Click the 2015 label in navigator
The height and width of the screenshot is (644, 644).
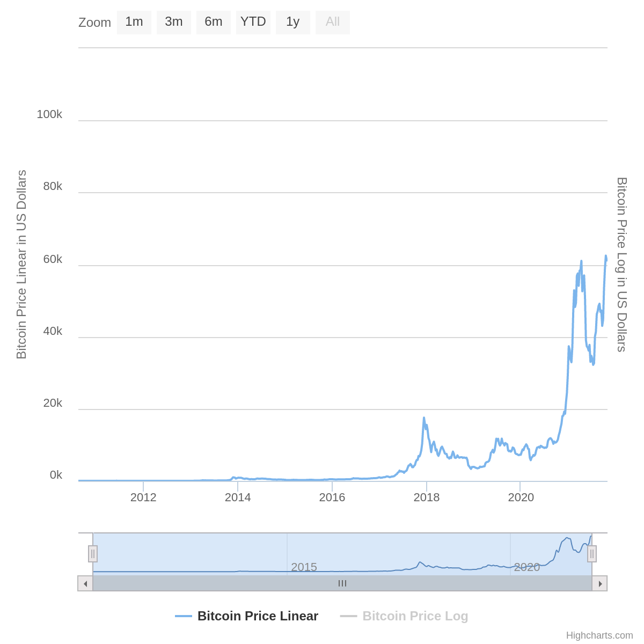click(304, 567)
